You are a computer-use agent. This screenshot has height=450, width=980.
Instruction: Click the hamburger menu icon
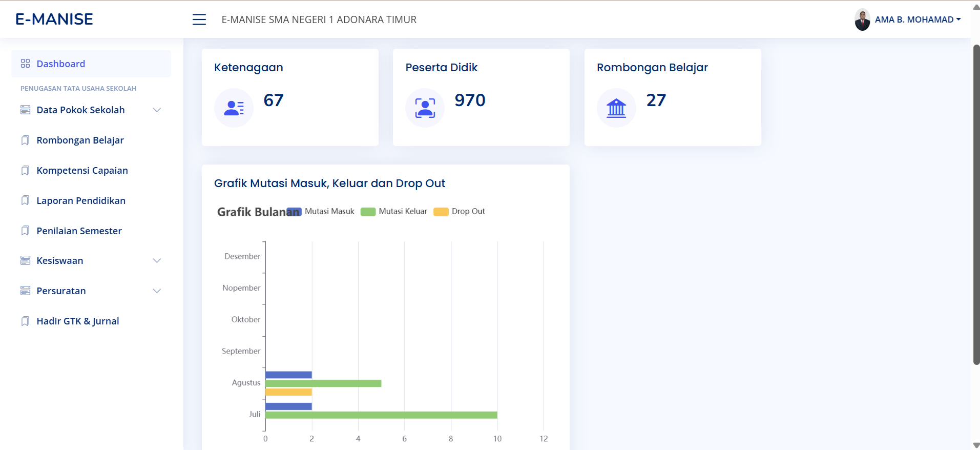click(x=199, y=19)
